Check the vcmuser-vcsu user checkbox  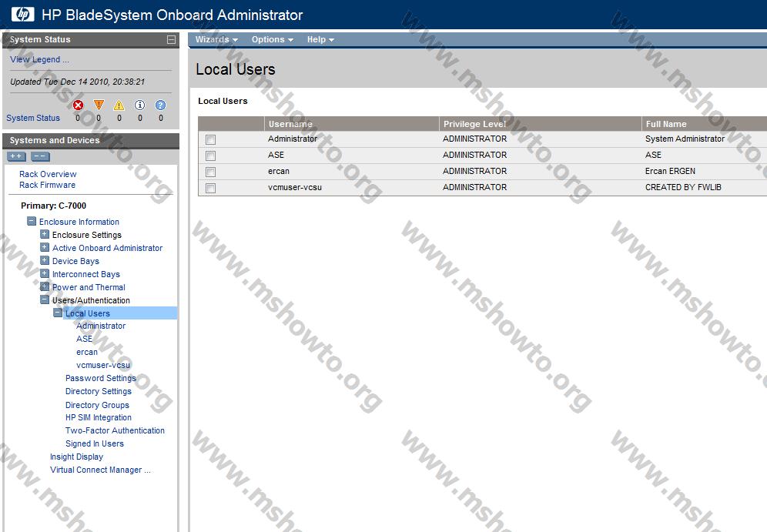point(210,189)
